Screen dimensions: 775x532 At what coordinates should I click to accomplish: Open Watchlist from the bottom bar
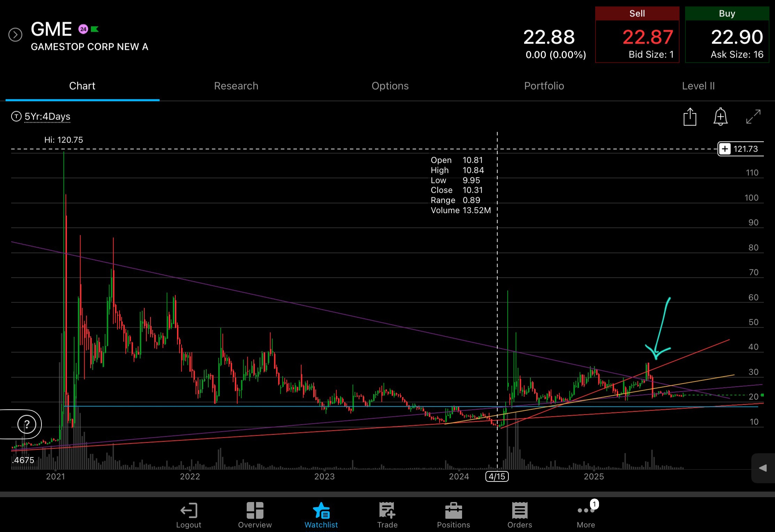click(x=321, y=515)
